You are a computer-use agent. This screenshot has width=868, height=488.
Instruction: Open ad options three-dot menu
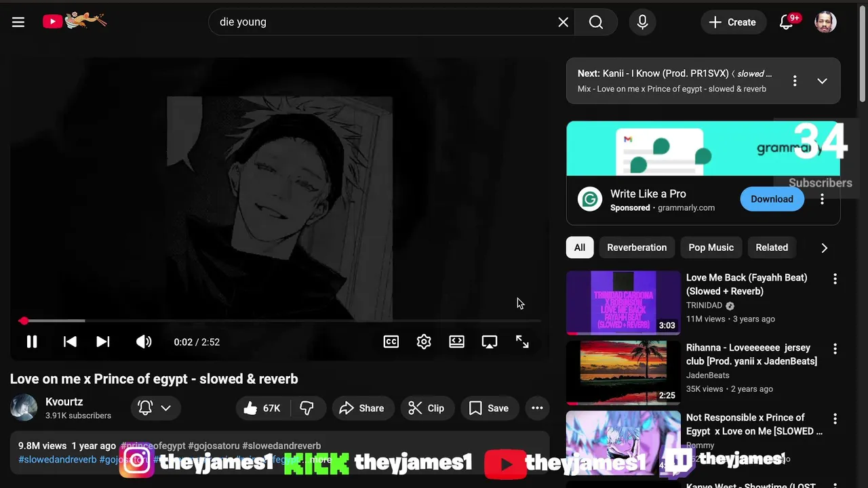[822, 199]
